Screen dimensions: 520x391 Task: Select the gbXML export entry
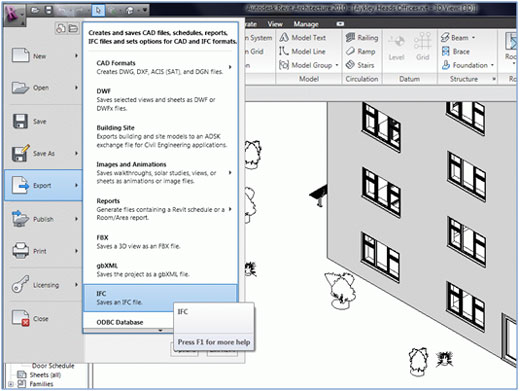click(160, 270)
